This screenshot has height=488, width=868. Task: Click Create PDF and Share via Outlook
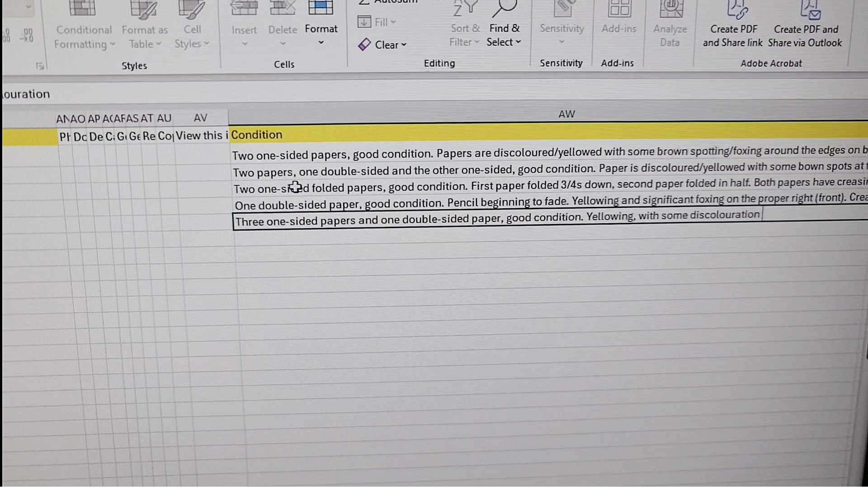805,35
